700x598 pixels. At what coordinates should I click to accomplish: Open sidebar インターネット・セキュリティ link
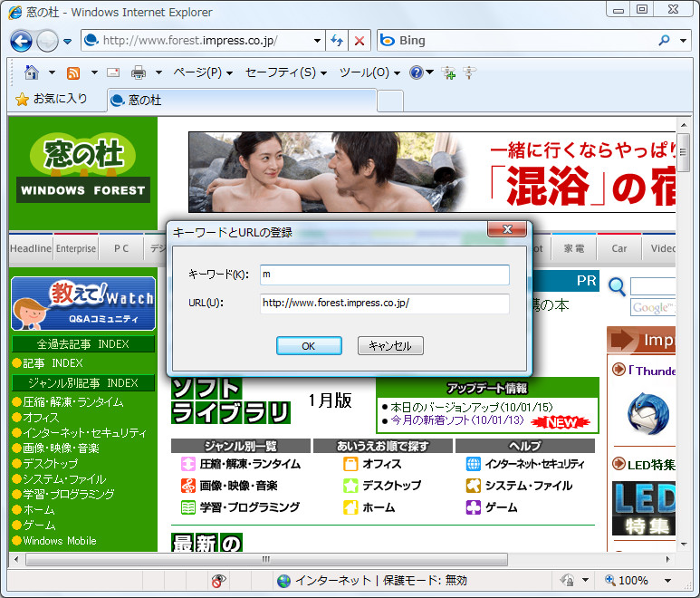click(84, 433)
